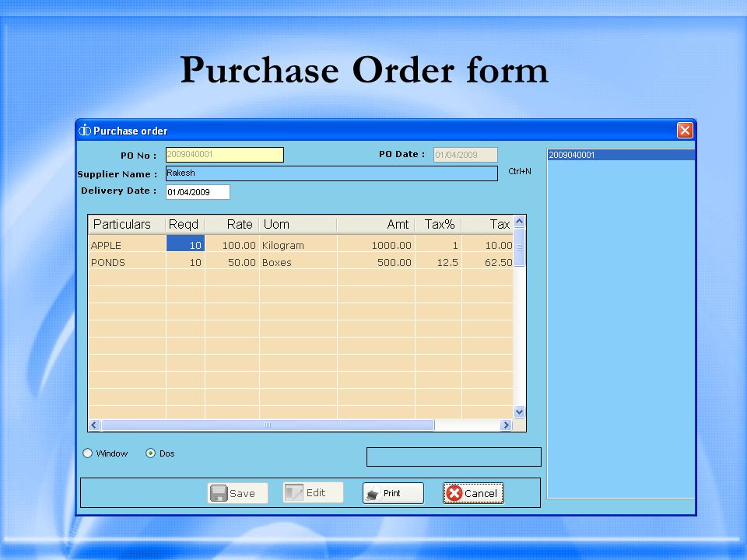Viewport: 747px width, 560px height.
Task: Click the PO No input field
Action: pyautogui.click(x=224, y=154)
